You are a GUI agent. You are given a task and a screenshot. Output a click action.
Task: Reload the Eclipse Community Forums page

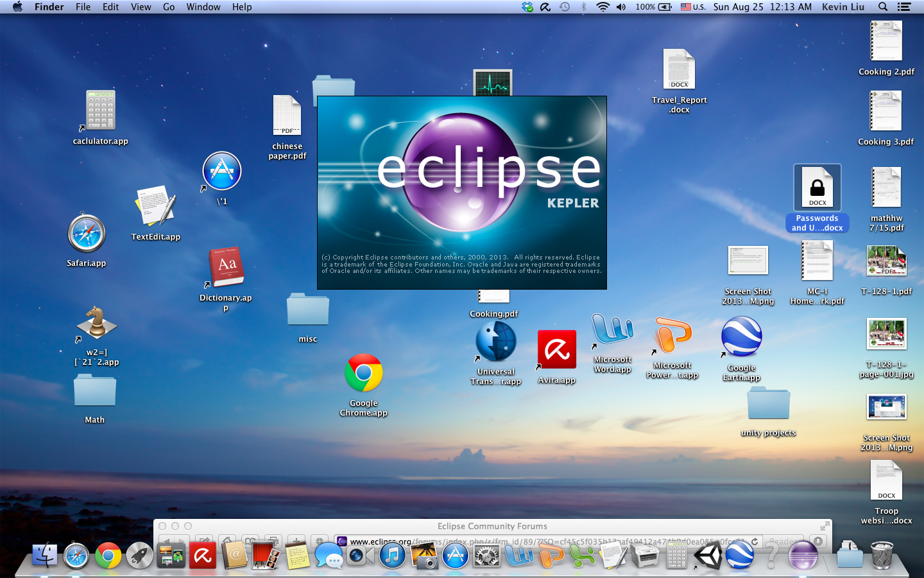[755, 541]
